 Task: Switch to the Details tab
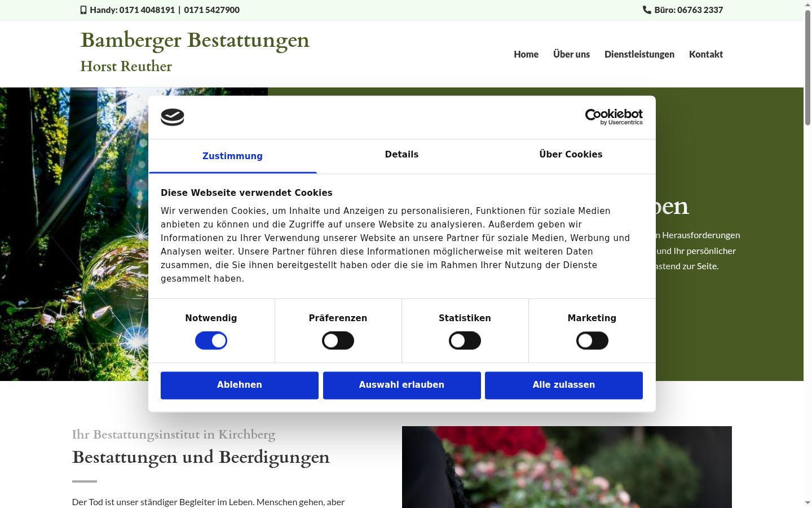coord(401,155)
